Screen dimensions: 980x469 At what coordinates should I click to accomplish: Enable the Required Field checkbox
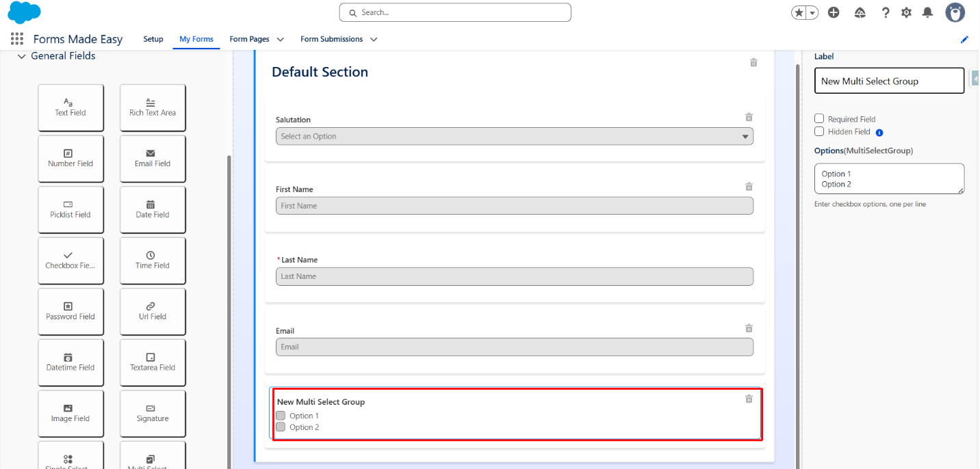click(x=819, y=119)
